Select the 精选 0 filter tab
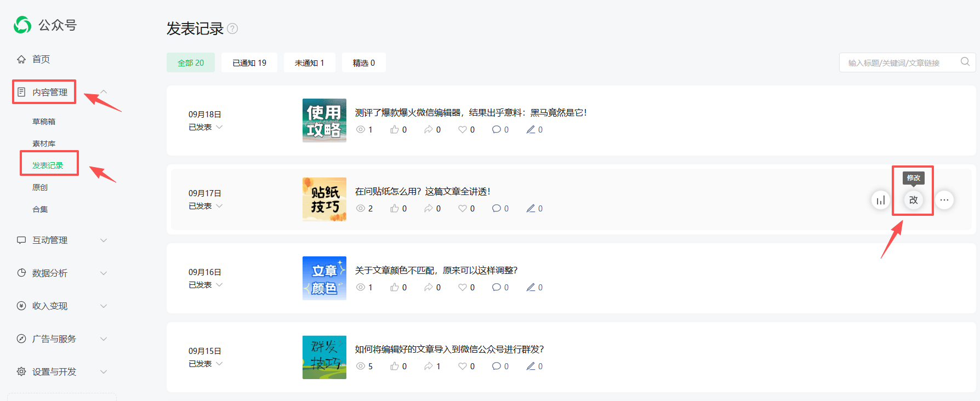This screenshot has height=401, width=980. (x=364, y=63)
